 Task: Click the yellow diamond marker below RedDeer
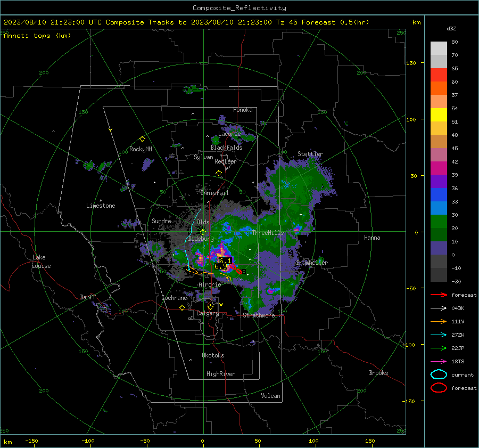click(219, 173)
